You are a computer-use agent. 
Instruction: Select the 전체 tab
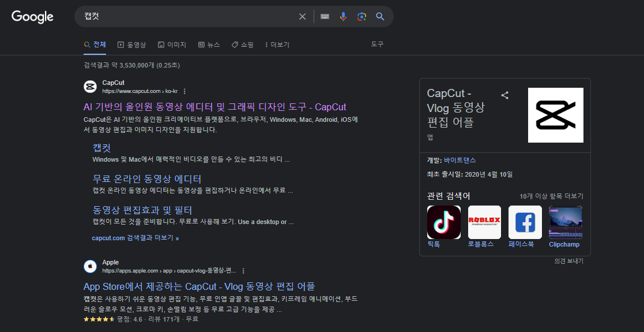click(x=95, y=45)
